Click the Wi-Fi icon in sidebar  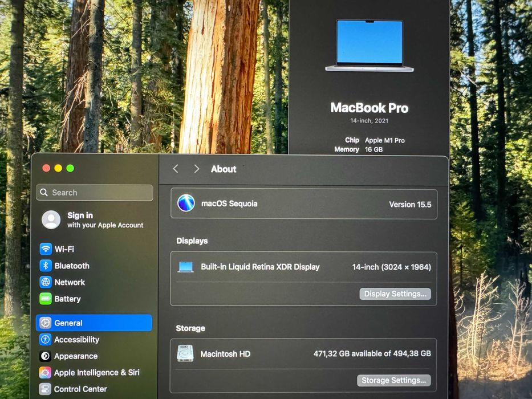coord(46,249)
